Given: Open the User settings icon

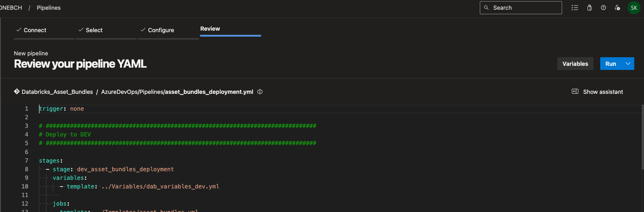Looking at the screenshot, I should pyautogui.click(x=617, y=8).
